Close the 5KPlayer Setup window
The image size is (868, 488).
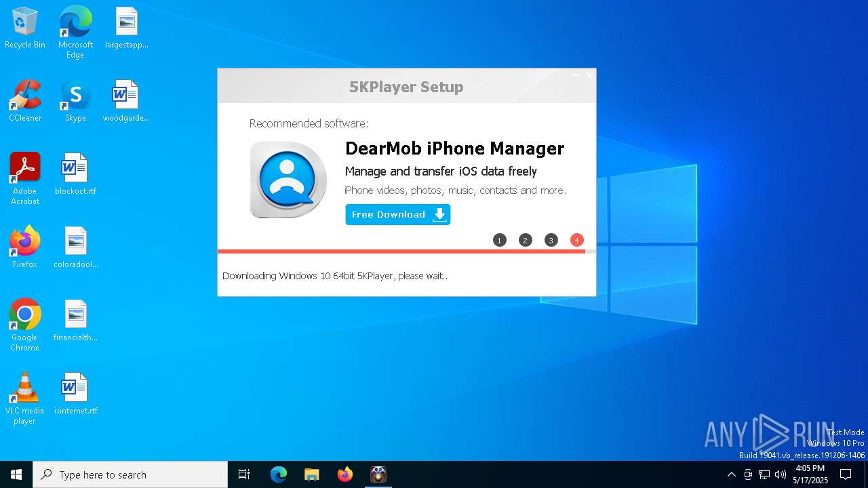pyautogui.click(x=589, y=75)
